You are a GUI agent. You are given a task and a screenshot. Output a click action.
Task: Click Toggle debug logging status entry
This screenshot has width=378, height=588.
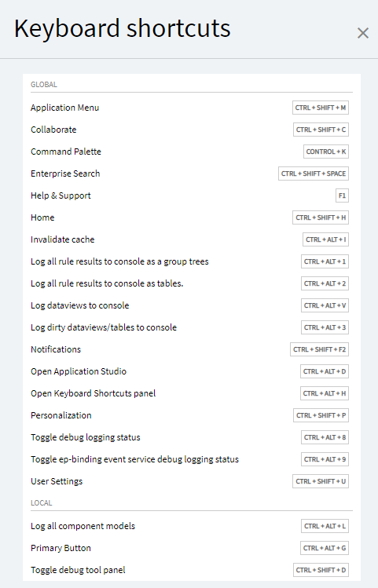tap(192, 437)
